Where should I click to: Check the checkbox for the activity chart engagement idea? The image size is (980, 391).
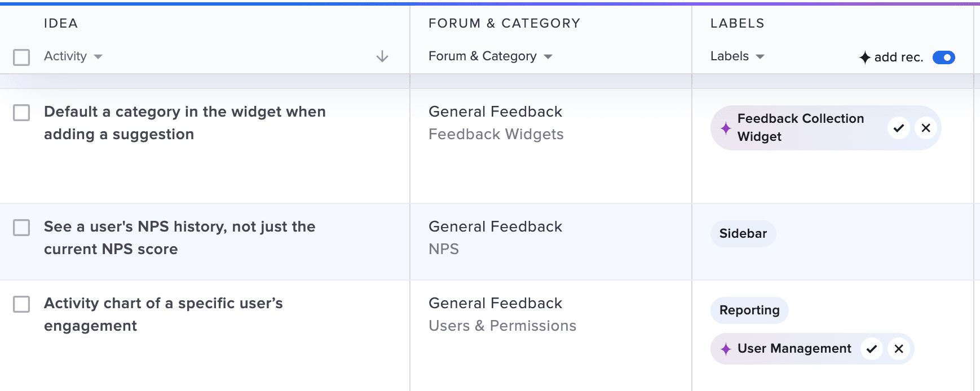click(21, 304)
